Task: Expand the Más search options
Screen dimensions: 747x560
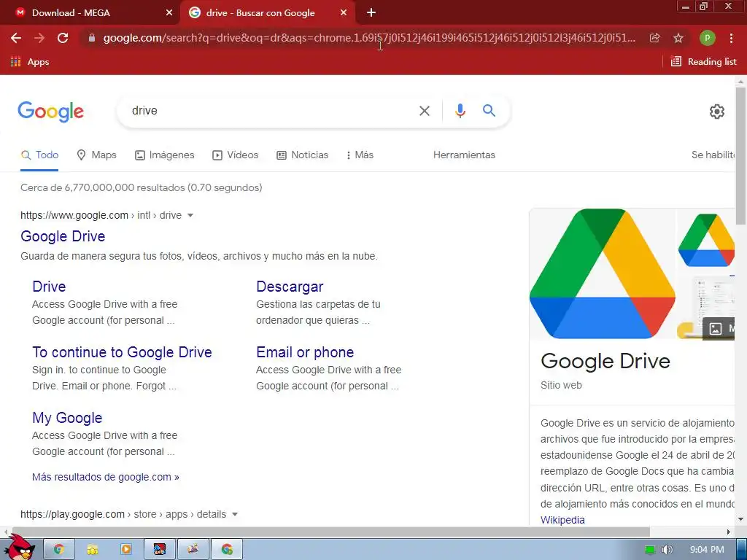Action: click(360, 155)
